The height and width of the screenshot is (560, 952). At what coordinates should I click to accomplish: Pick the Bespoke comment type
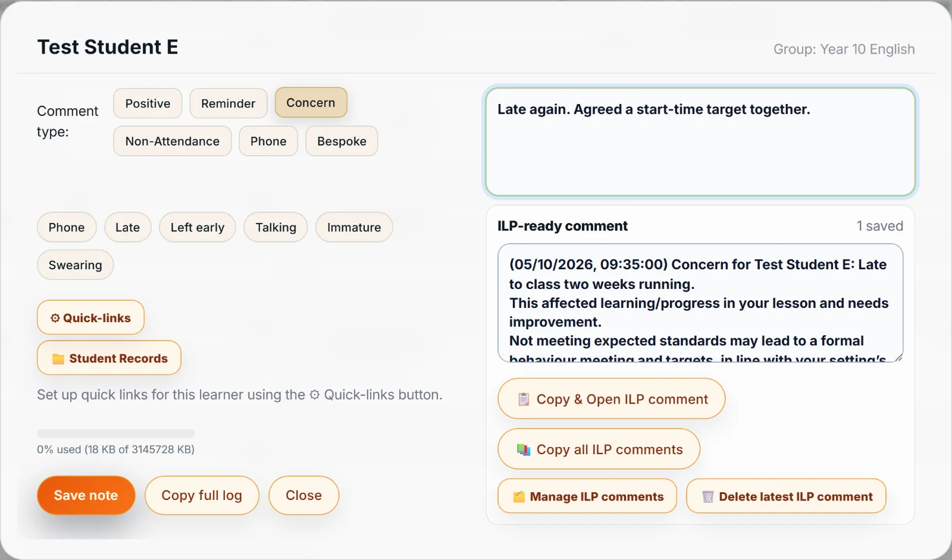342,141
